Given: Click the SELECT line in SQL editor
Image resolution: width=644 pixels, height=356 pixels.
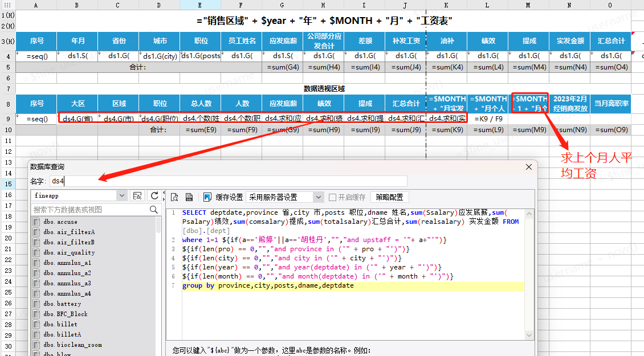Looking at the screenshot, I should (351, 222).
